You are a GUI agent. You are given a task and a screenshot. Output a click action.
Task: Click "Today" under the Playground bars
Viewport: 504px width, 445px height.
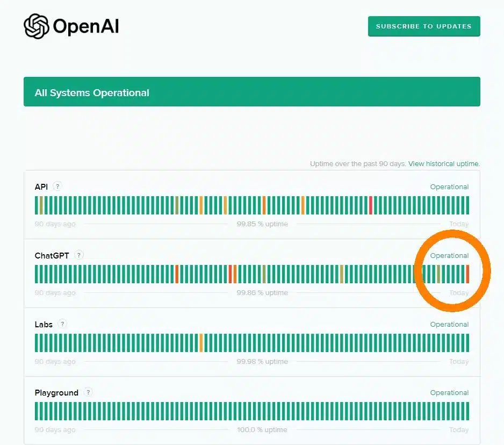(x=459, y=429)
